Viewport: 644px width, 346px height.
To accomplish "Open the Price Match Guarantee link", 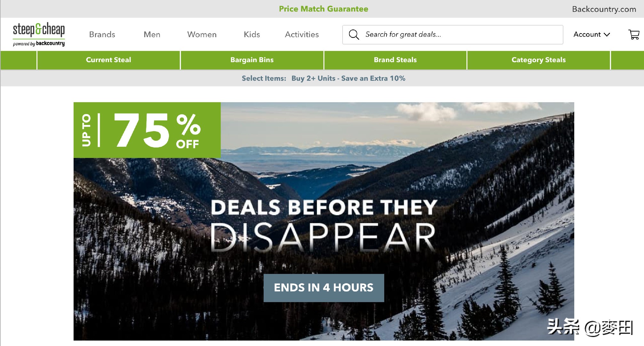I will click(x=323, y=9).
